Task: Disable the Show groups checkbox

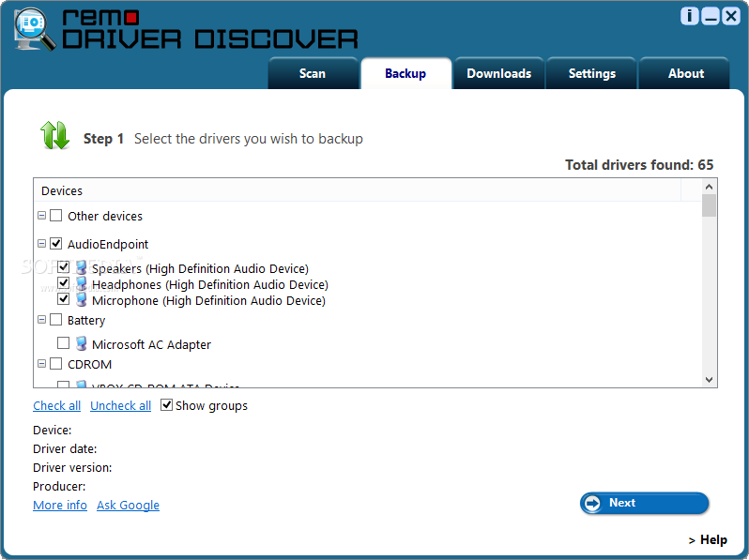Action: point(166,405)
